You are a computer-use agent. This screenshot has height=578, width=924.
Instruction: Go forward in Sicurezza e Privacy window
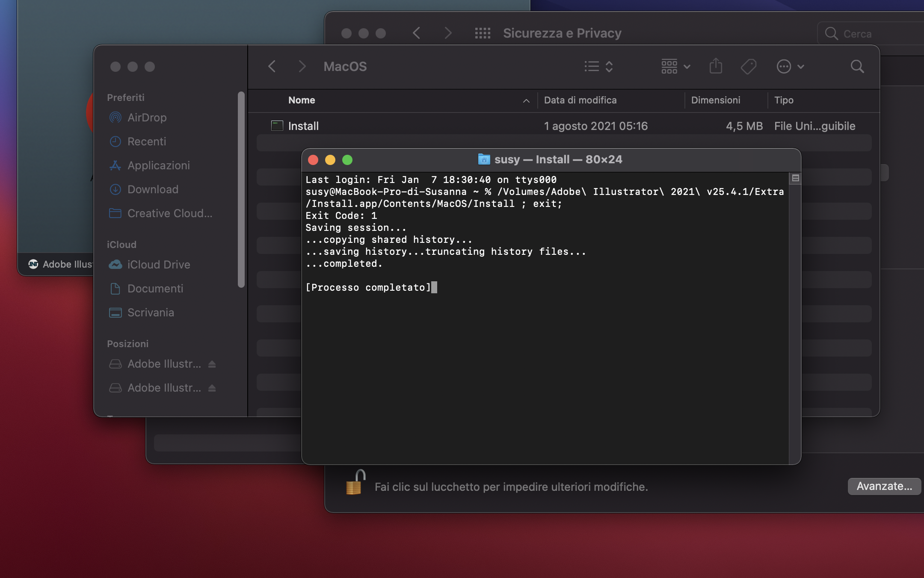pyautogui.click(x=448, y=33)
